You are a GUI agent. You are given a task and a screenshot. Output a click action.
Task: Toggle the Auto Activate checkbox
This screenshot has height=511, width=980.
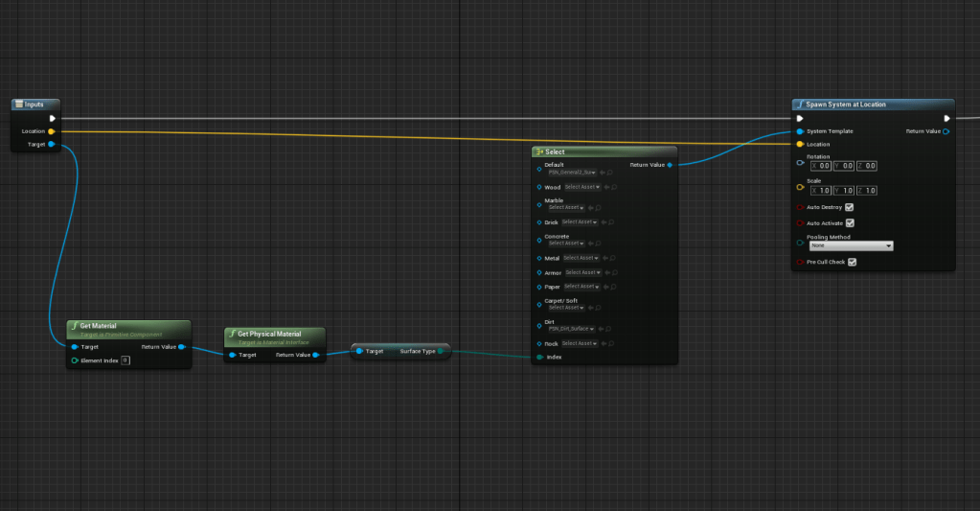[x=850, y=223]
